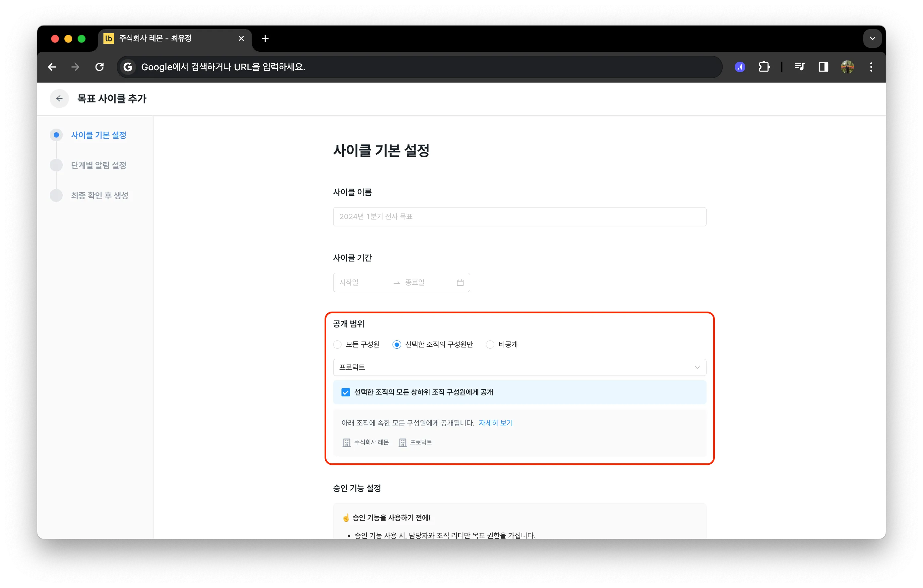
Task: Click the 승인 기능 설정 heading
Action: coord(357,488)
